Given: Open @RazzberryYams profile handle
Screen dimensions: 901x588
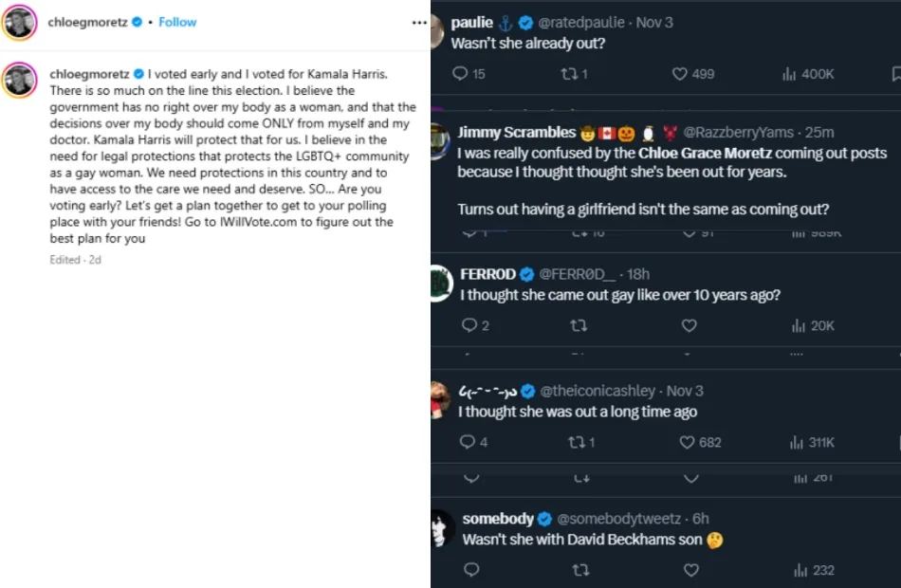Looking at the screenshot, I should pos(739,133).
